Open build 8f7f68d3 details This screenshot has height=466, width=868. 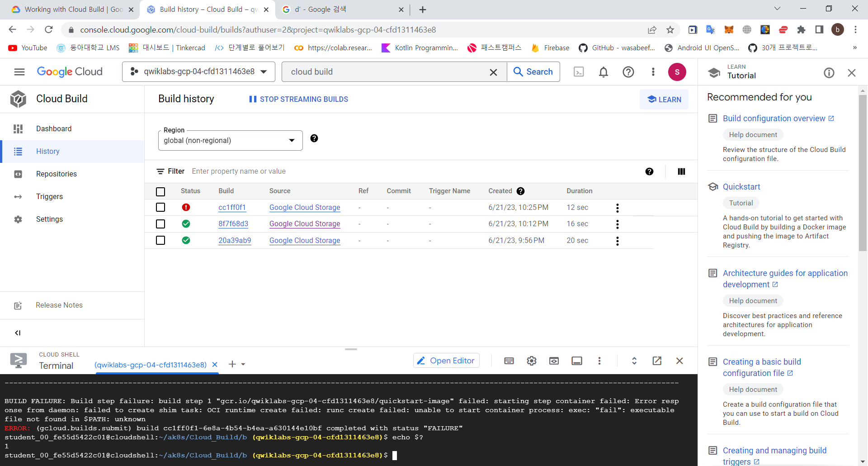click(233, 224)
